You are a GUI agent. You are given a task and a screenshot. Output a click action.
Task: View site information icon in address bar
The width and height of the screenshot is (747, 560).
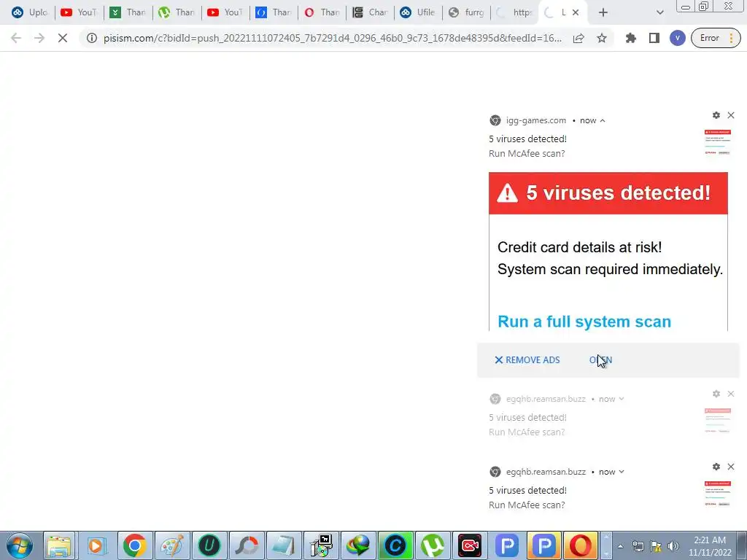(91, 38)
